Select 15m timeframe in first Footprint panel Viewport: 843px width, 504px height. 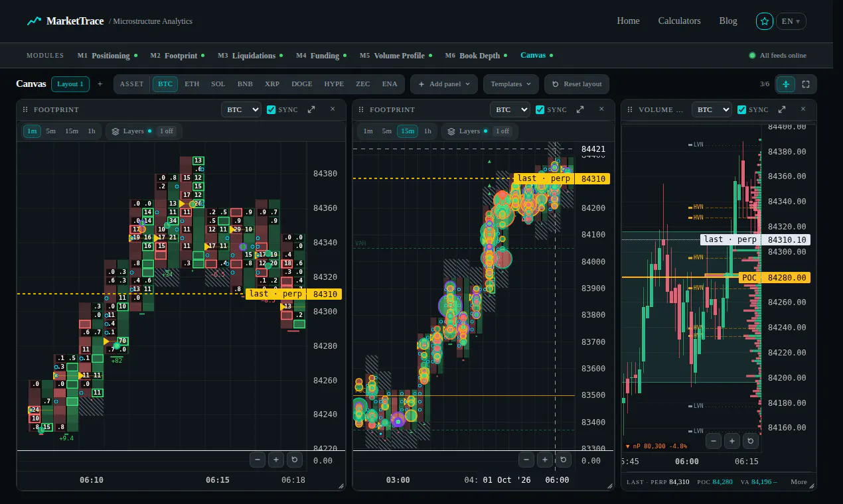click(72, 131)
